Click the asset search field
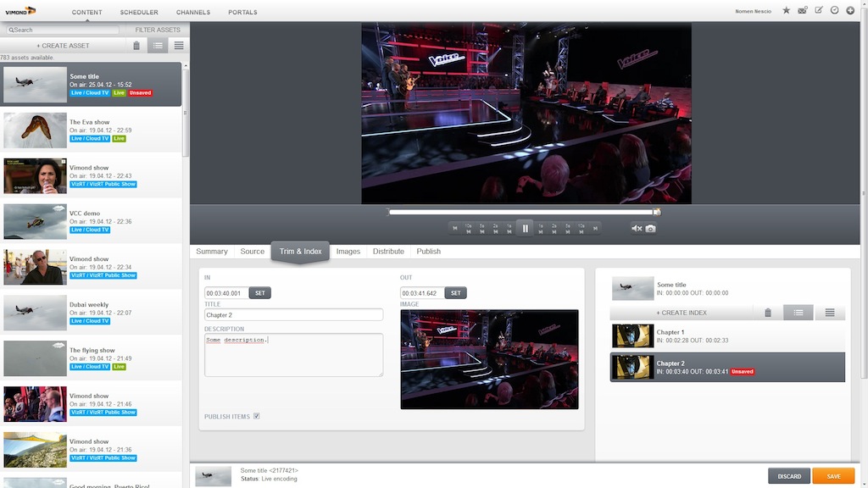 point(63,30)
